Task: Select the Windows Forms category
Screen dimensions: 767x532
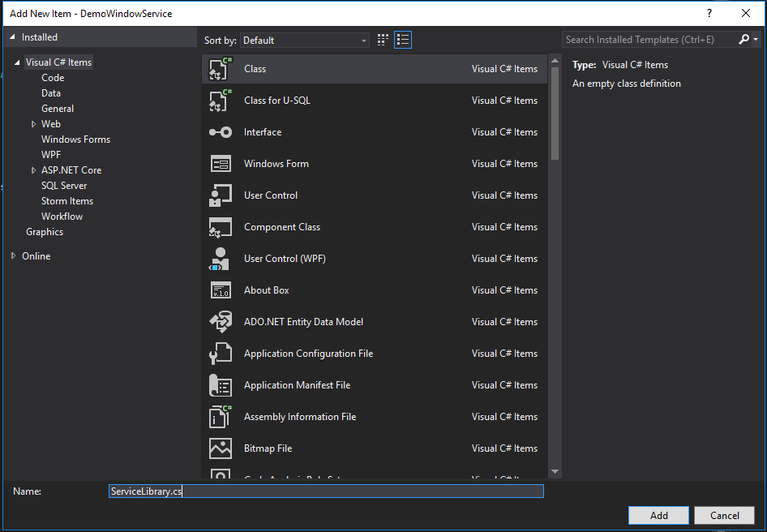Action: click(x=75, y=139)
